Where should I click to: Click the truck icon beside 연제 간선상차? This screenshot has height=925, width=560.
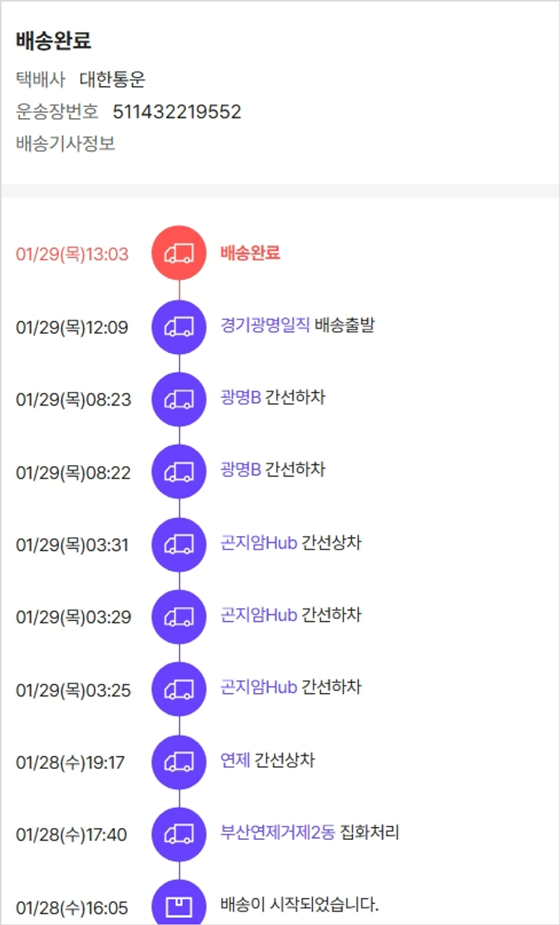[178, 762]
